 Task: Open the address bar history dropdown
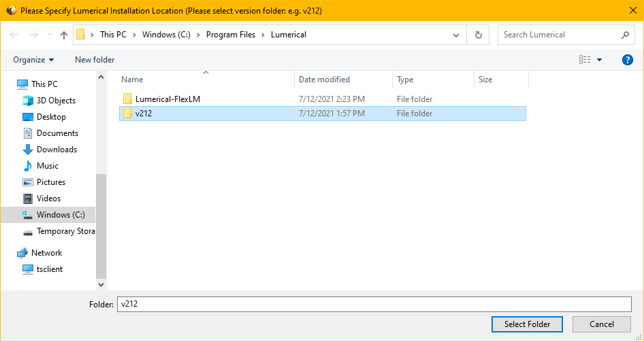[456, 35]
